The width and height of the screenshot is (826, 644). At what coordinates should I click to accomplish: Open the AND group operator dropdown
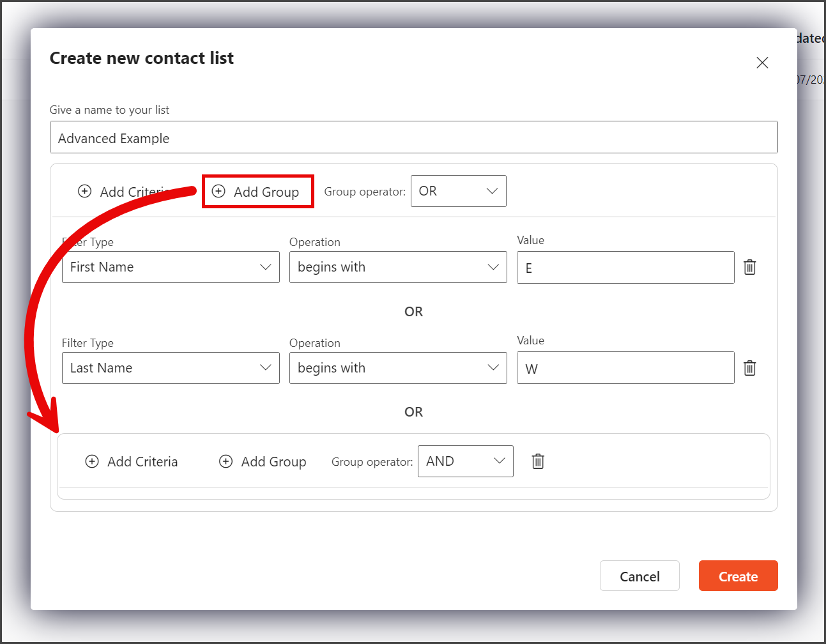coord(466,461)
